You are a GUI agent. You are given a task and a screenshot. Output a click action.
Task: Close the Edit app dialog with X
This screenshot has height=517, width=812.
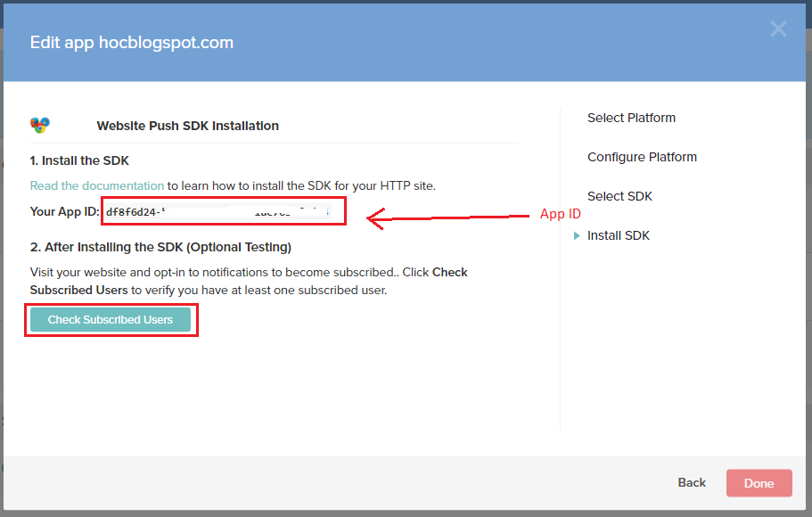point(778,29)
